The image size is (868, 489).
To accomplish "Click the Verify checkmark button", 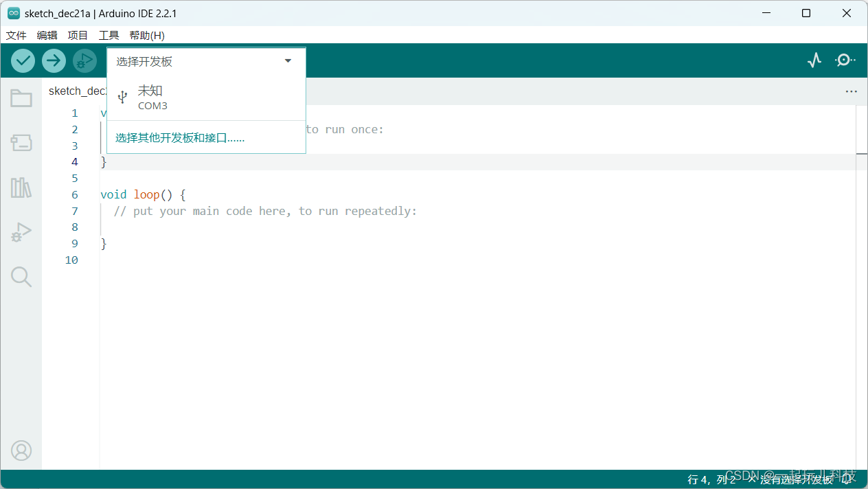I will click(23, 61).
